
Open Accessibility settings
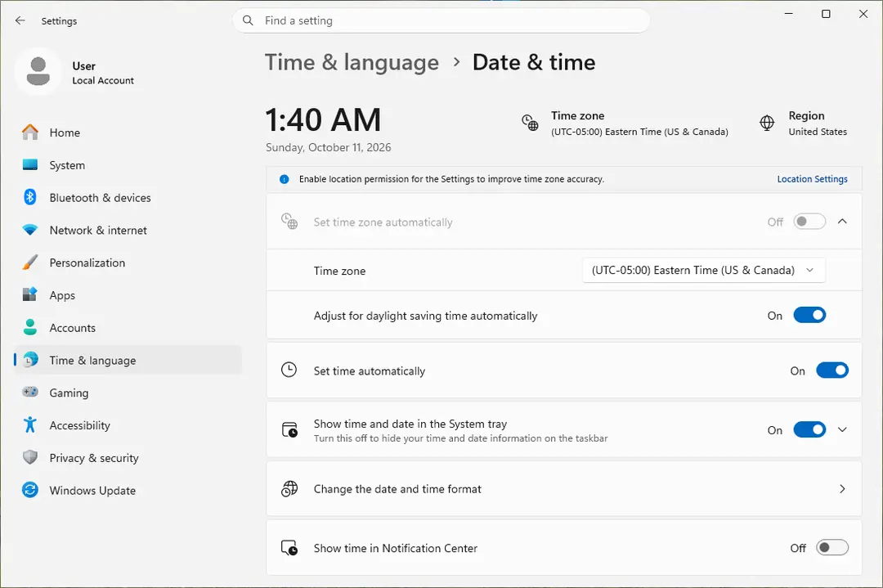tap(128, 425)
